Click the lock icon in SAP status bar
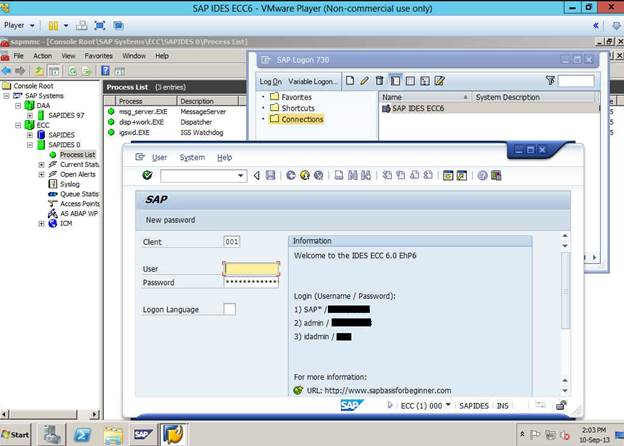 (561, 405)
